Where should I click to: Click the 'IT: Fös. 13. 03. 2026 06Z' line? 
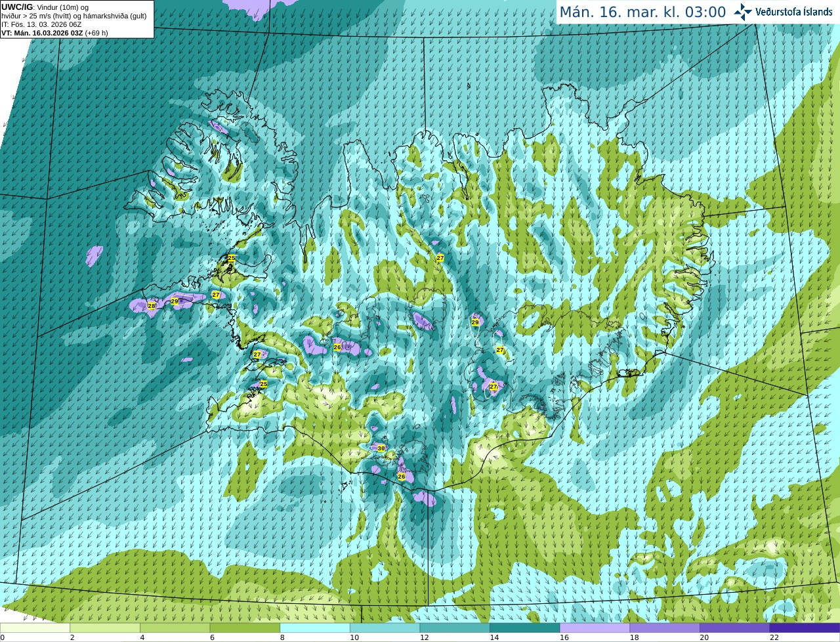pos(41,24)
